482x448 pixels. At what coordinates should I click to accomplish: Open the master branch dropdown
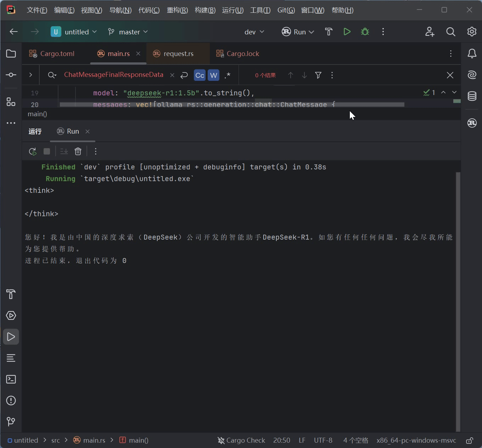pos(128,32)
